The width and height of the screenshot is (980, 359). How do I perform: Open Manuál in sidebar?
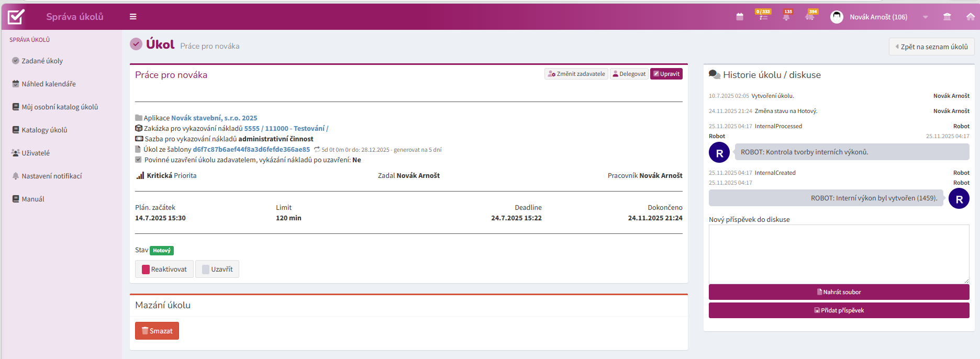pos(28,199)
